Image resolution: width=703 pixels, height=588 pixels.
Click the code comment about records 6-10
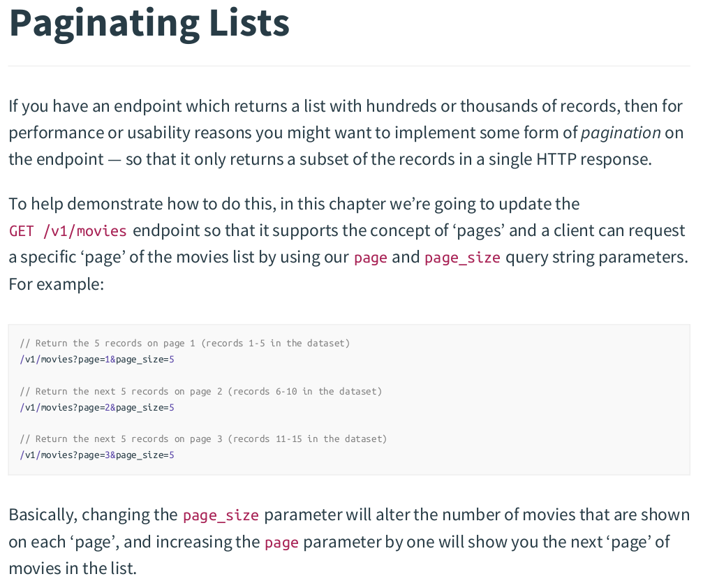click(201, 391)
